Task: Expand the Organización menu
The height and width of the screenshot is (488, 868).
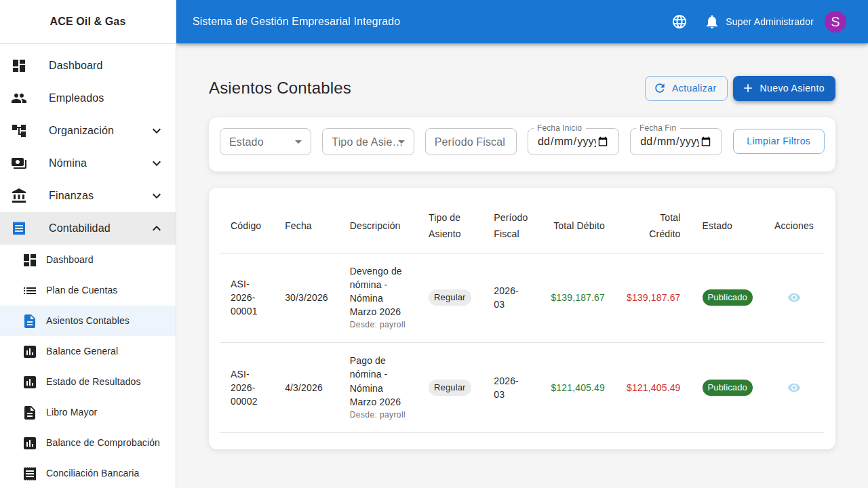Action: [157, 130]
